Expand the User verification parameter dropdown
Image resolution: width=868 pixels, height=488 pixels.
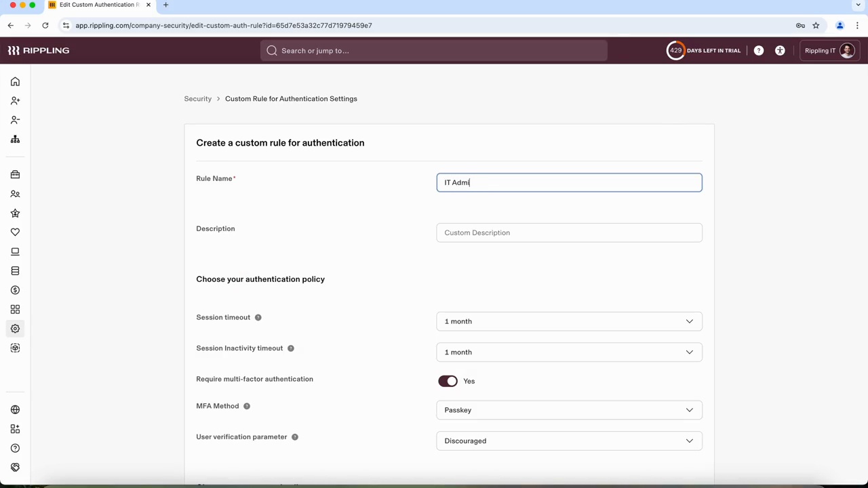click(569, 441)
